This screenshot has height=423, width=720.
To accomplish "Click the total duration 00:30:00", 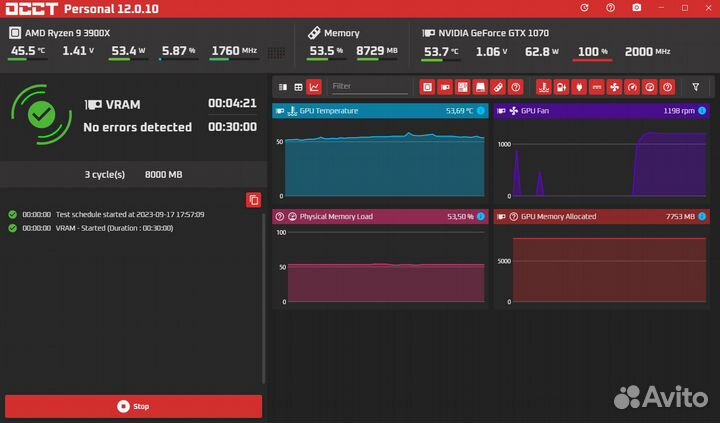I will coord(232,127).
